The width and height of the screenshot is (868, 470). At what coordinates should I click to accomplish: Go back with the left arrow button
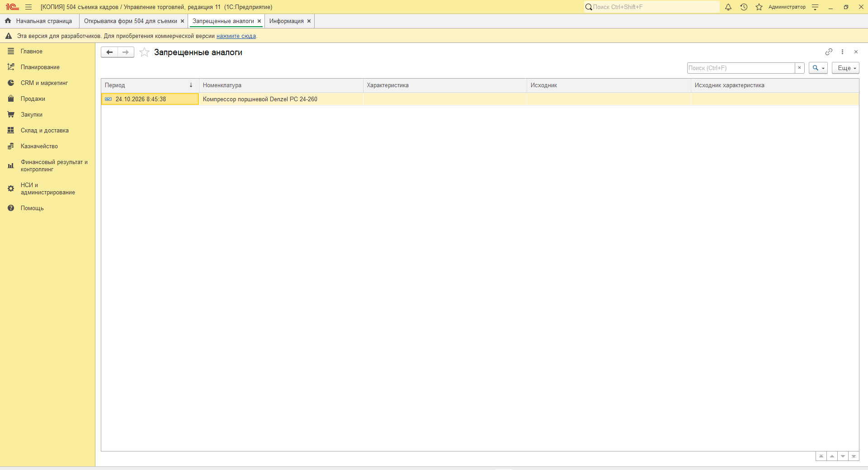[109, 52]
